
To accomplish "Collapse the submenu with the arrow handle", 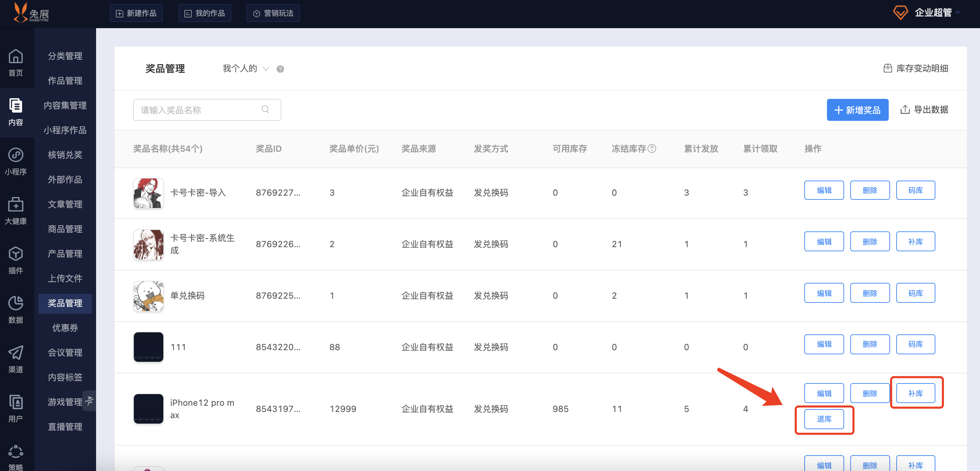I will coord(90,400).
